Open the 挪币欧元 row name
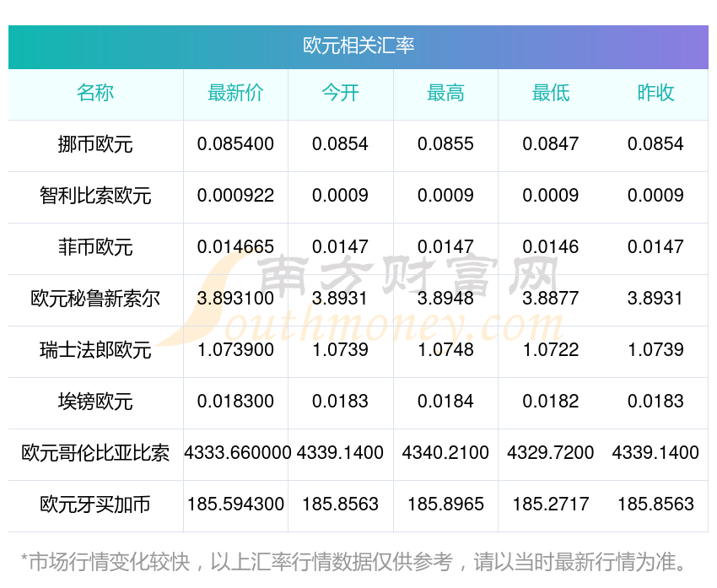The width and height of the screenshot is (717, 588). tap(95, 145)
